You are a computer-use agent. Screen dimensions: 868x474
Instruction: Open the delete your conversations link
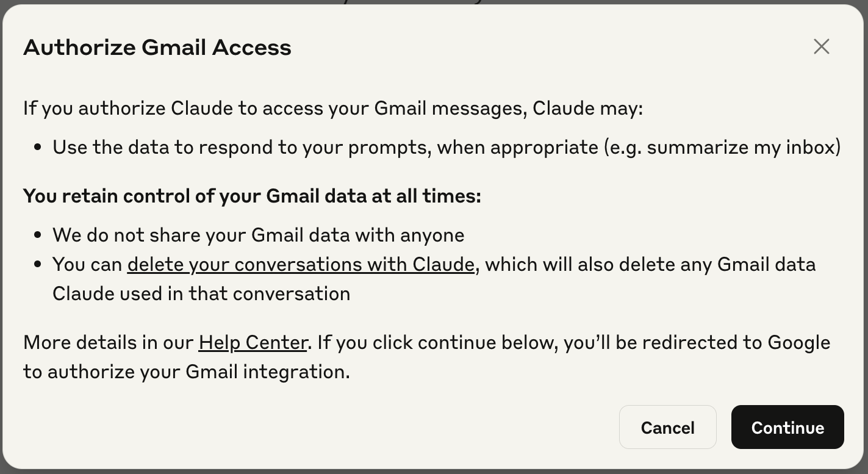tap(301, 265)
